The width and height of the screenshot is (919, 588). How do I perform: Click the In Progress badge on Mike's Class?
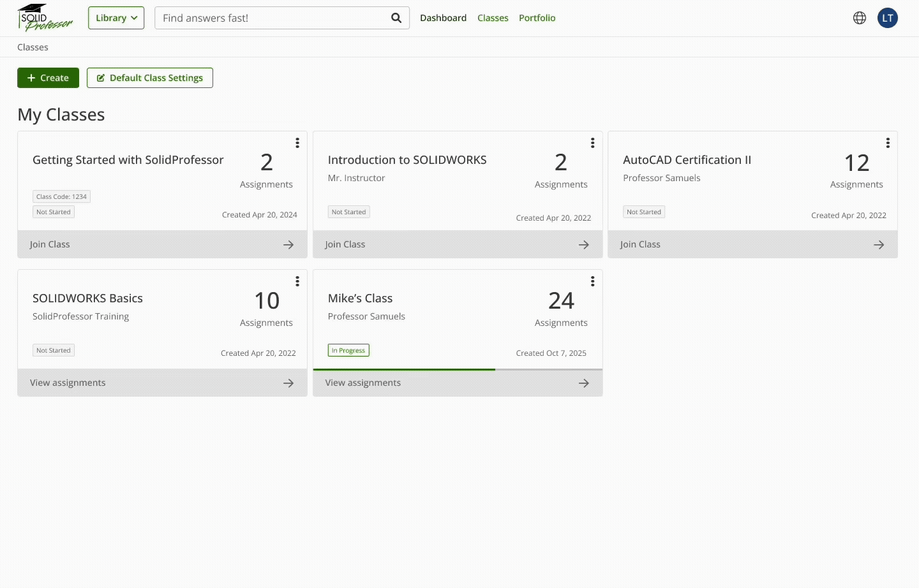pos(348,350)
